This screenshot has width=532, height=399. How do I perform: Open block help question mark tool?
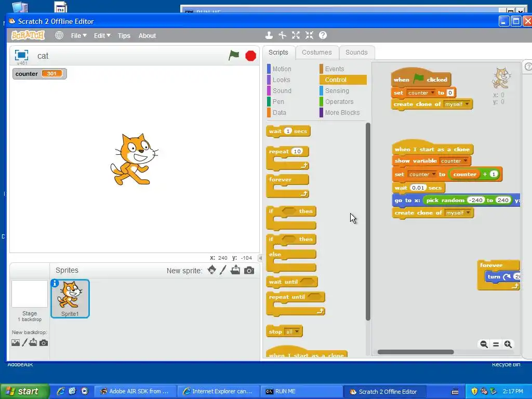[323, 35]
